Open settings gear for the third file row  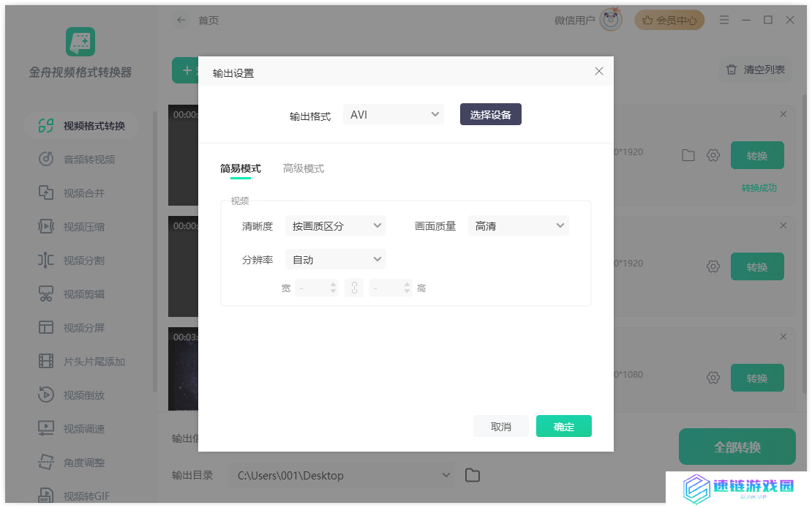click(x=713, y=378)
